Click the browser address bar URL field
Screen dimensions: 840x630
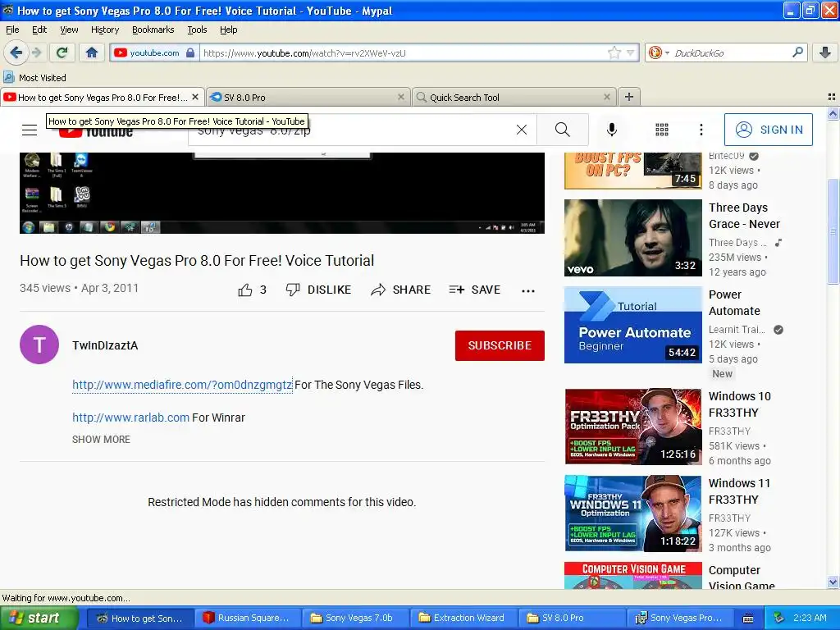pyautogui.click(x=403, y=52)
